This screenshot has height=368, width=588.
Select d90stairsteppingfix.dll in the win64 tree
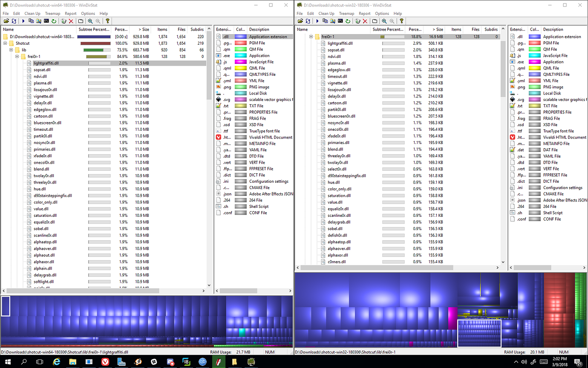click(53, 195)
